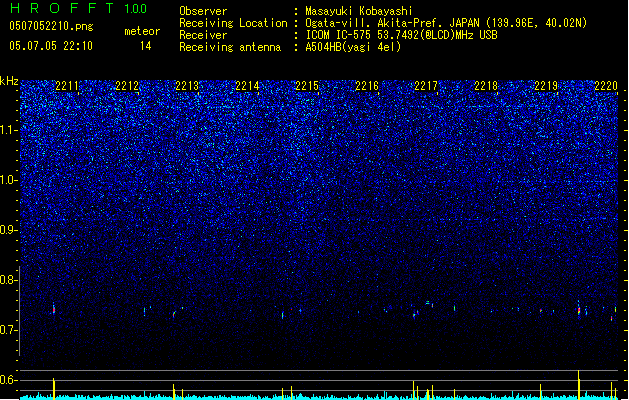Click observer name Masayuki Kobayashi
Viewport: 629px width, 400px height.
[359, 11]
